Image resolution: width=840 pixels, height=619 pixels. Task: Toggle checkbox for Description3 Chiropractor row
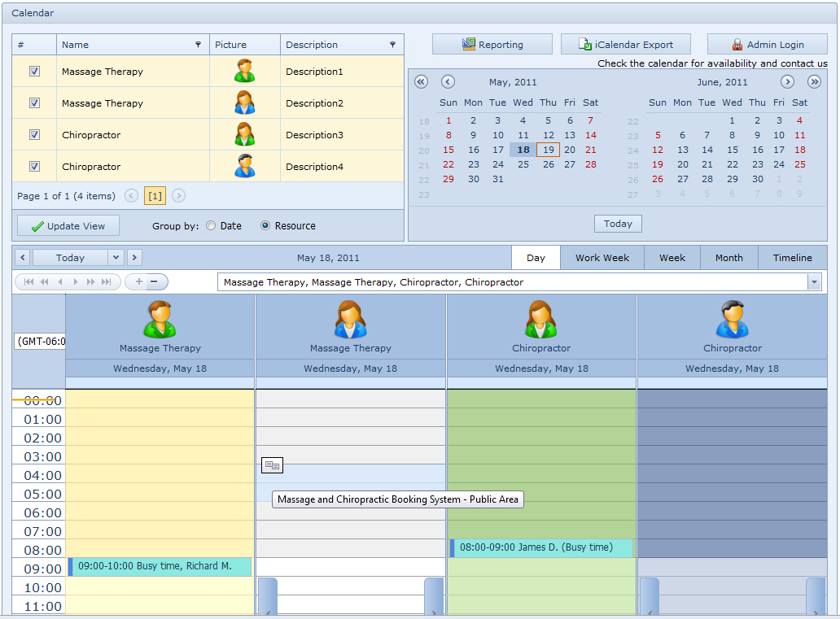[34, 135]
